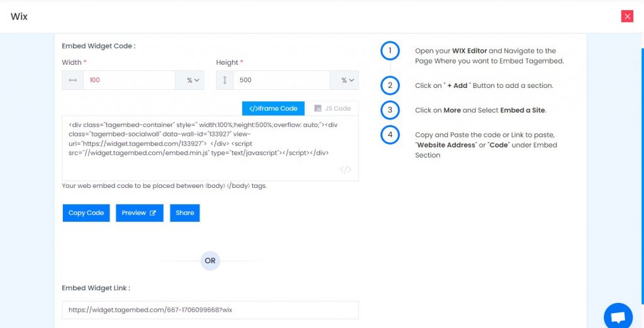Image resolution: width=644 pixels, height=328 pixels.
Task: Close the Wix dialog with red X
Action: click(x=627, y=16)
